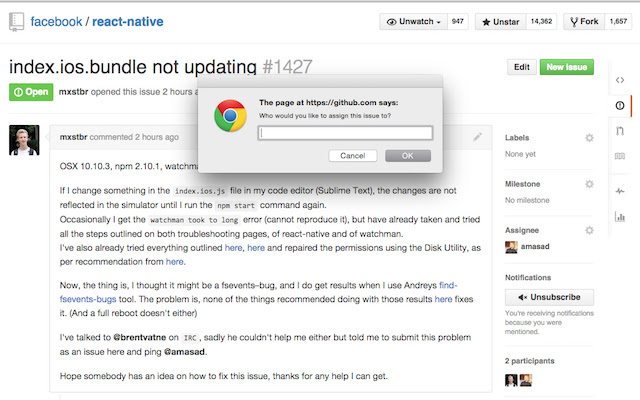Click the Unsubscribe button

[549, 297]
